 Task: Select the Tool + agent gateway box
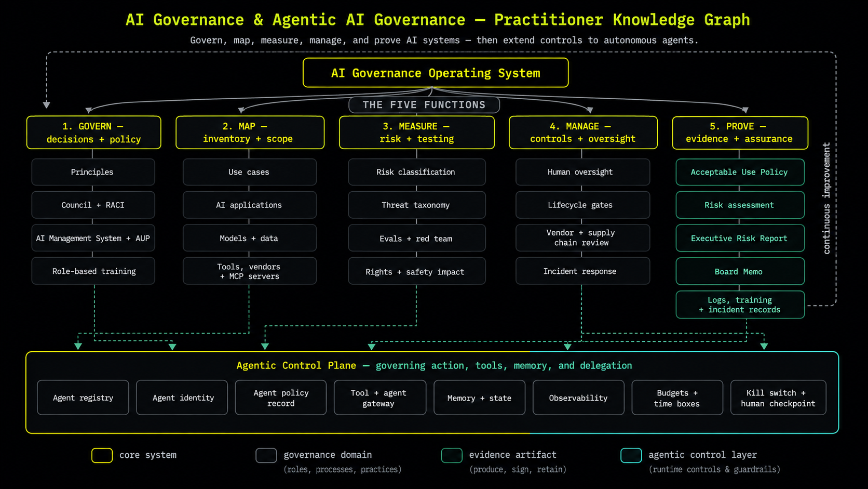380,398
